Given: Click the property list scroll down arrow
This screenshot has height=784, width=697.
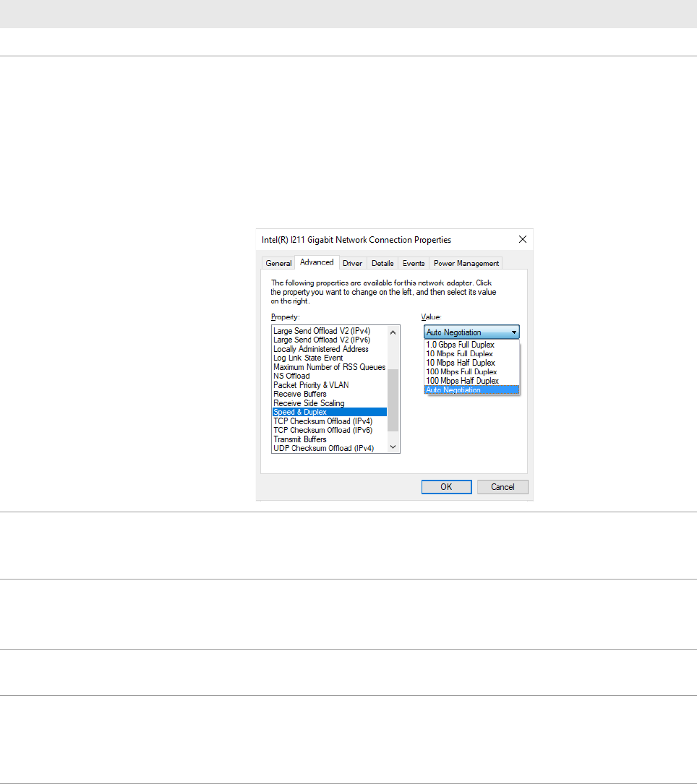Looking at the screenshot, I should pyautogui.click(x=393, y=447).
